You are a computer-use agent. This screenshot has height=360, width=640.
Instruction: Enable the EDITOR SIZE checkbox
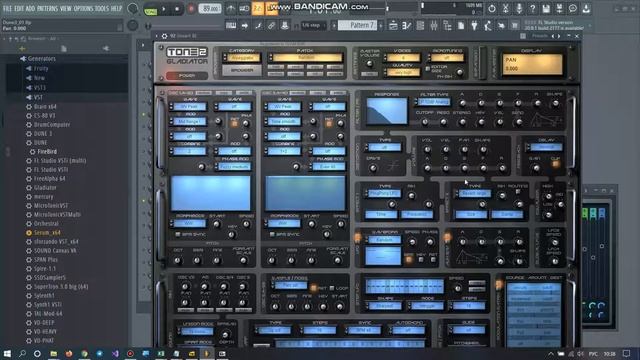tap(427, 69)
